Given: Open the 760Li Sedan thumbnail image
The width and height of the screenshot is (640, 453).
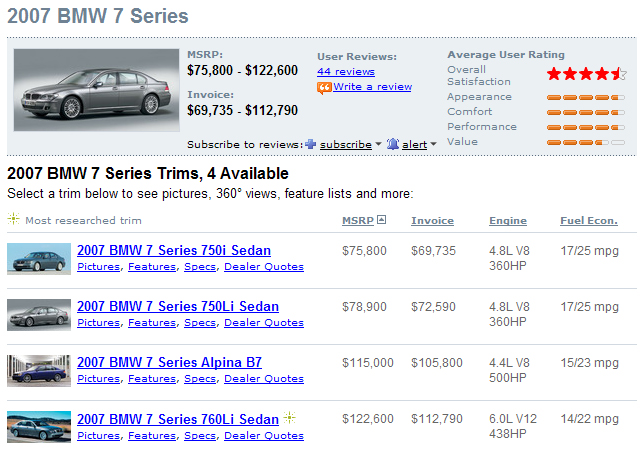Looking at the screenshot, I should [39, 427].
